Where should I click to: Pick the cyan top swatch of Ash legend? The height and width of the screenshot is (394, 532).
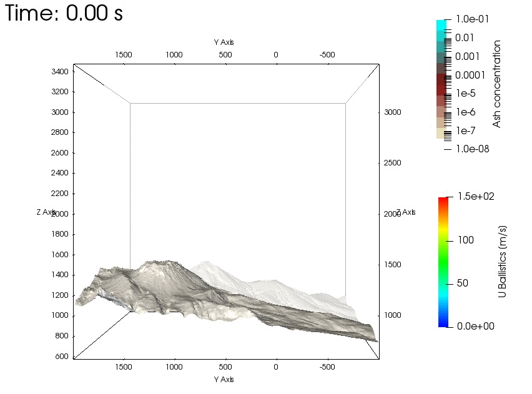(441, 25)
